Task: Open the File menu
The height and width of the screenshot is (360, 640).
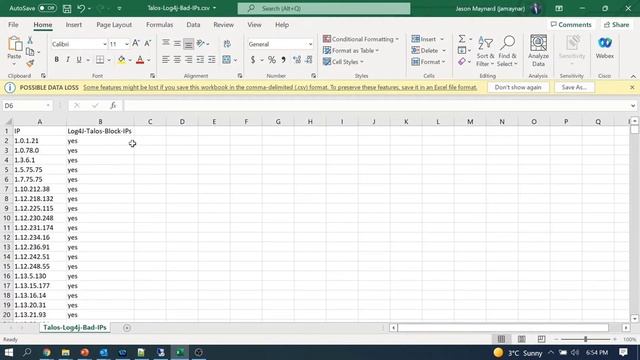Action: point(13,25)
